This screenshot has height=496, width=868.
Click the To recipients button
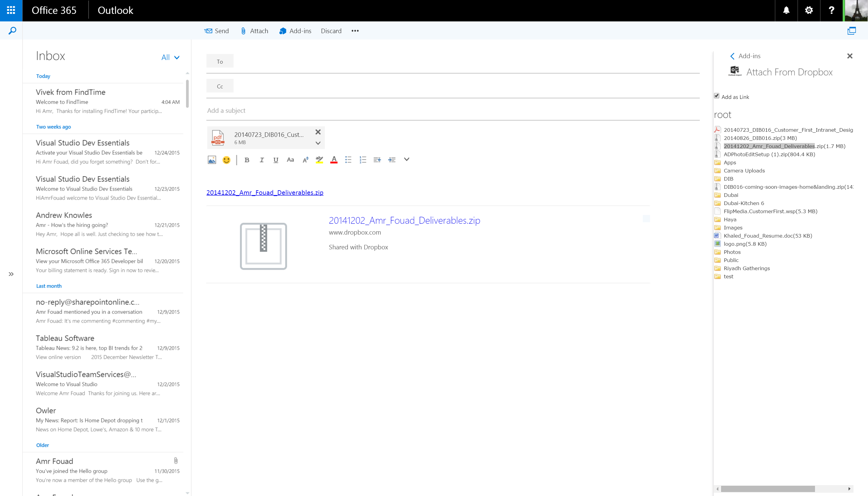pos(220,61)
